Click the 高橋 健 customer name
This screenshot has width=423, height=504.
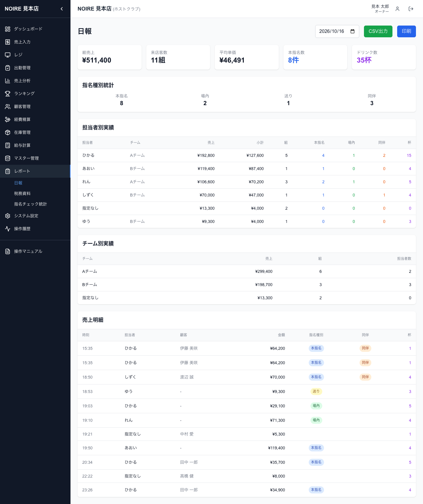187,476
